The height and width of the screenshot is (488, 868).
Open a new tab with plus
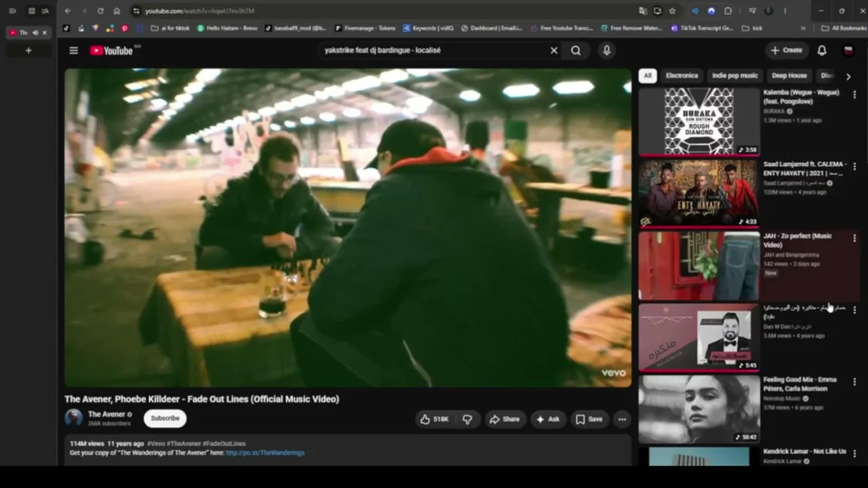pyautogui.click(x=28, y=50)
